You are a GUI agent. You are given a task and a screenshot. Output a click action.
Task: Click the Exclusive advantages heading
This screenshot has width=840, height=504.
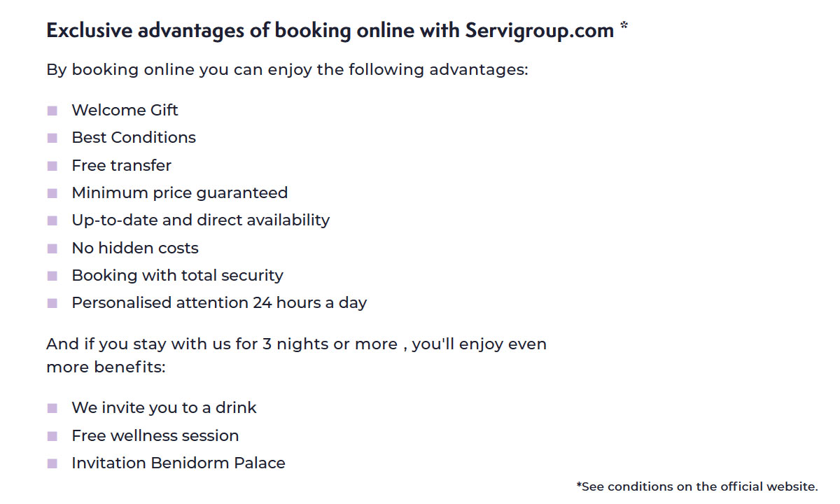(330, 30)
